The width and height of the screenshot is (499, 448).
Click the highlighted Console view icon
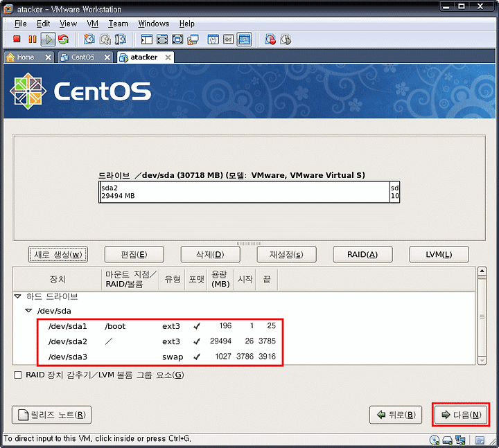tap(244, 39)
